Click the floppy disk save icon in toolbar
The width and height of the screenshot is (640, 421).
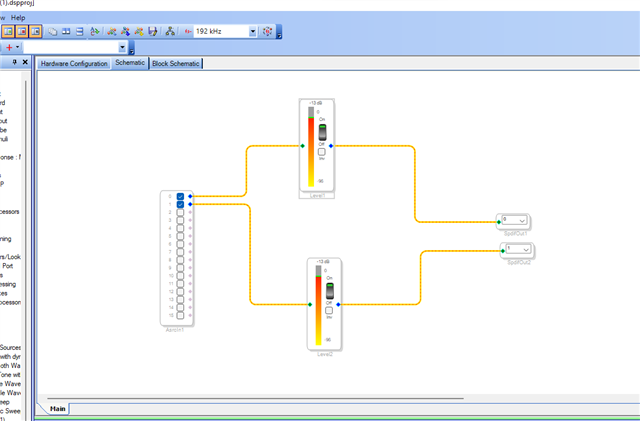point(153,31)
